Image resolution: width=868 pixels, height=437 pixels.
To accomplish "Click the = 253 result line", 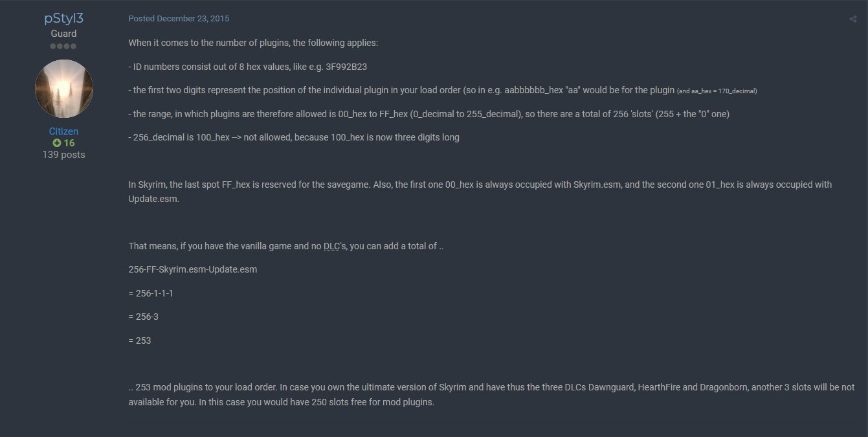I will tap(140, 340).
